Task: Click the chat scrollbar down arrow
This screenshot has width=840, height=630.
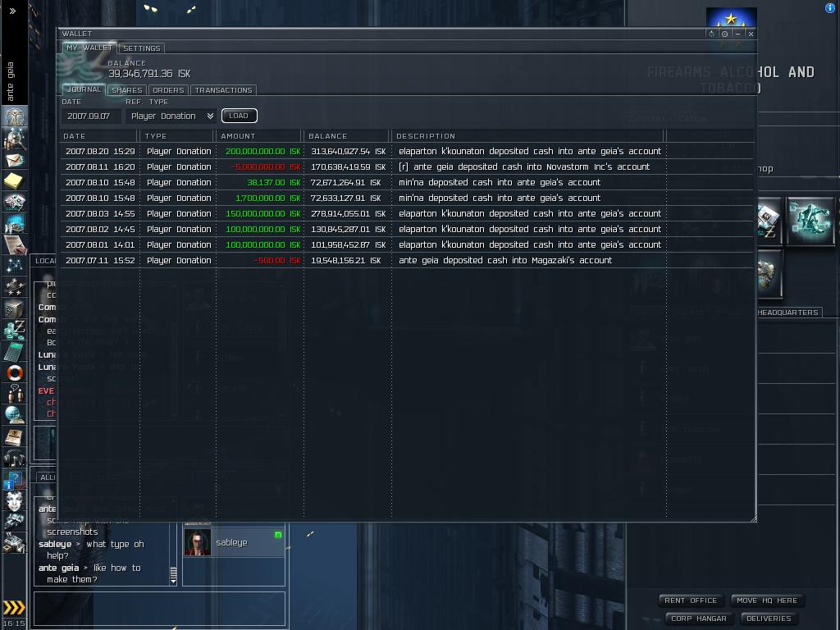Action: click(173, 580)
